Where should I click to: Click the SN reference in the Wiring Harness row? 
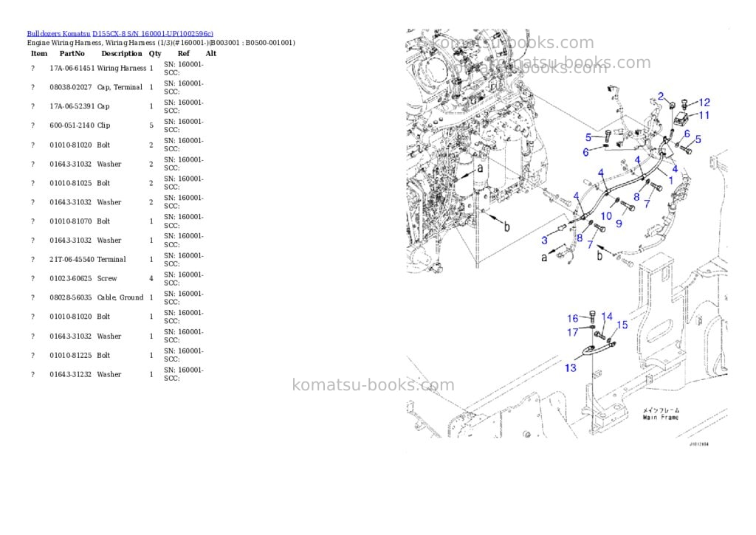(184, 69)
